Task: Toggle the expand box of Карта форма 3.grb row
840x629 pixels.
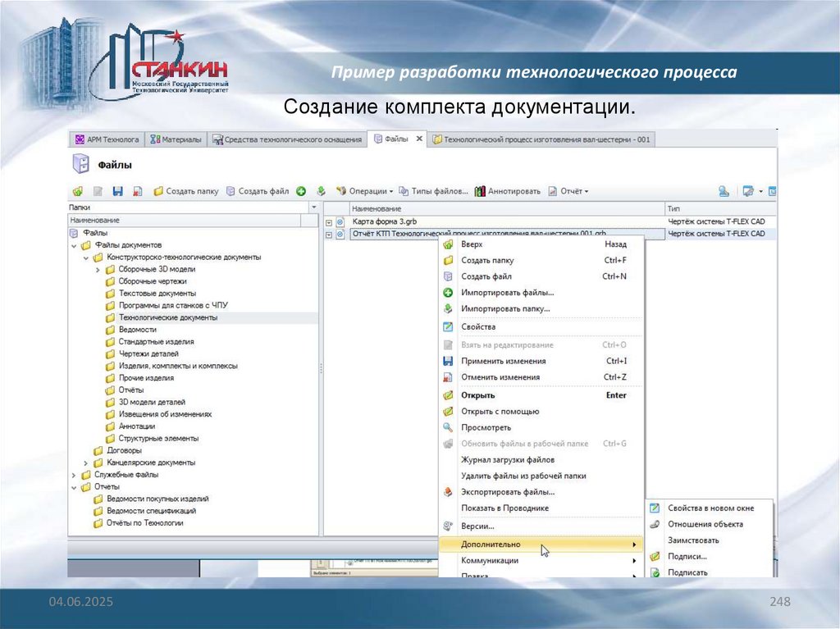Action: [329, 222]
